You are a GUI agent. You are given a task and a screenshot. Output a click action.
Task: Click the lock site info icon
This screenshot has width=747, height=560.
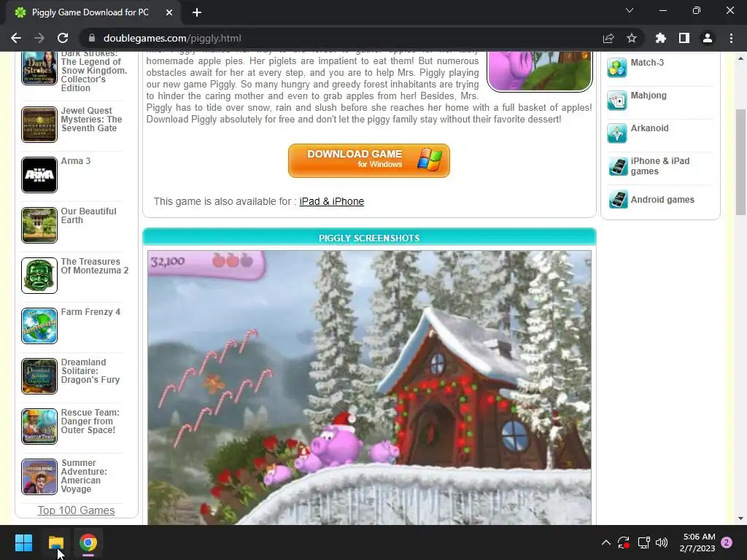(x=92, y=38)
